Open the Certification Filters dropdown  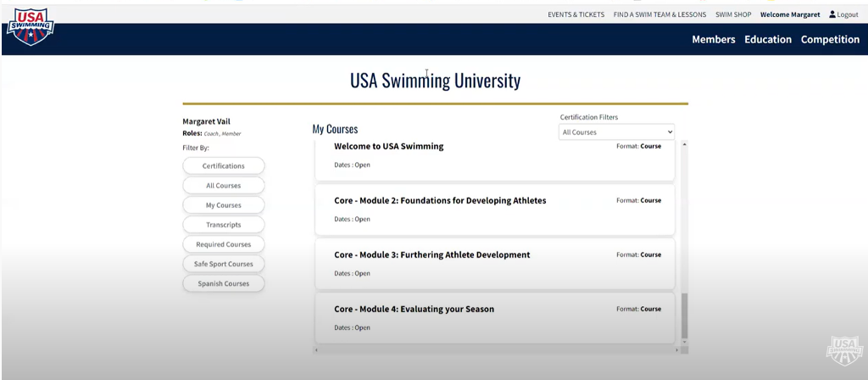point(616,132)
